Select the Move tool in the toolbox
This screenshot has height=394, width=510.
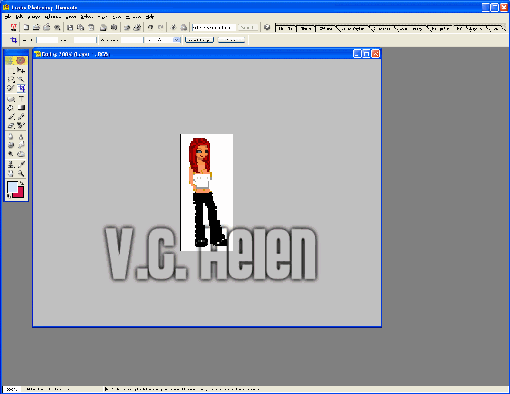coord(21,70)
